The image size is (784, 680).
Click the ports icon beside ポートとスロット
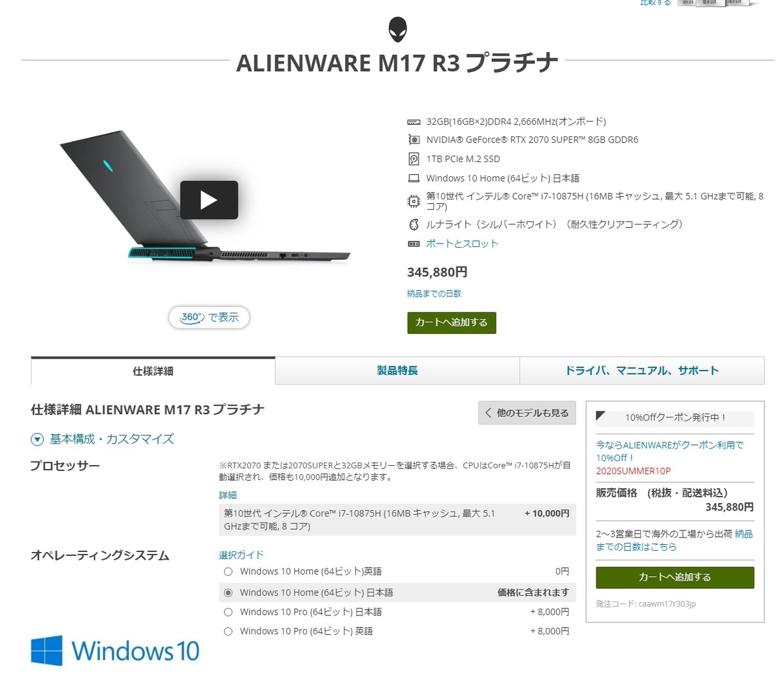(x=414, y=244)
